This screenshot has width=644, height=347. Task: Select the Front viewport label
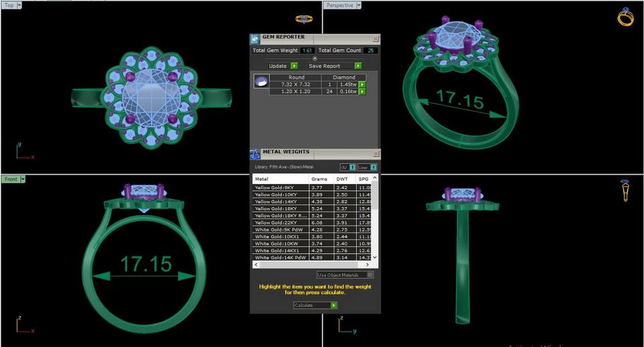click(11, 180)
